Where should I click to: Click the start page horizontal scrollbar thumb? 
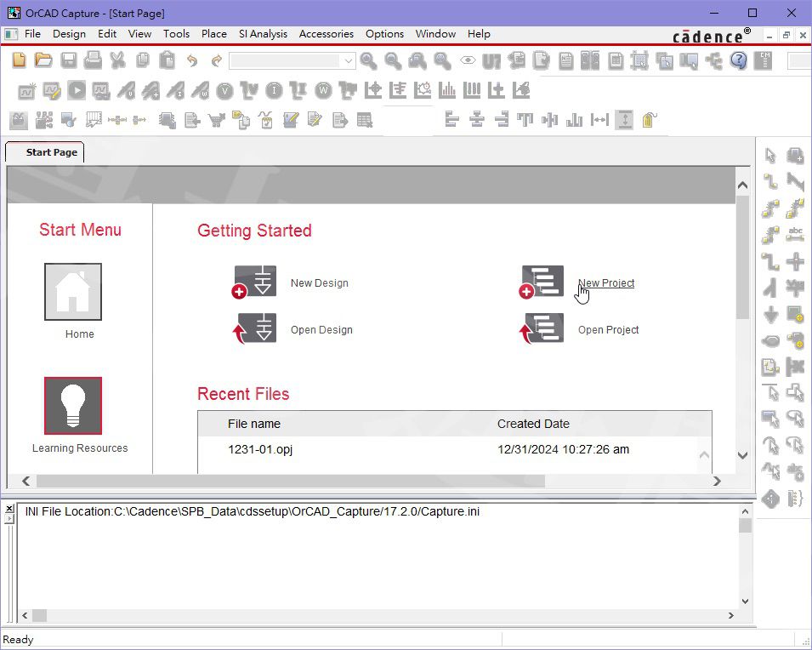click(x=291, y=481)
